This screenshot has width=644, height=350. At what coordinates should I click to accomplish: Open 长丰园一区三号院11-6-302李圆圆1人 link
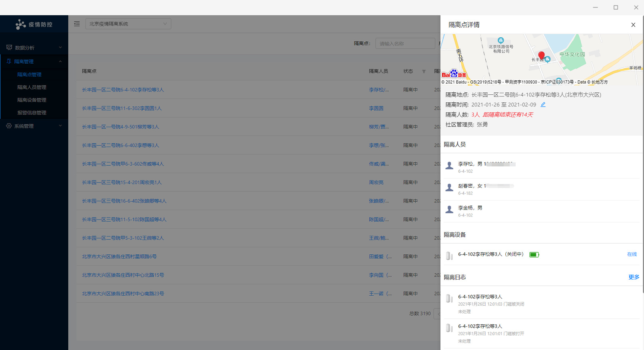(x=122, y=108)
